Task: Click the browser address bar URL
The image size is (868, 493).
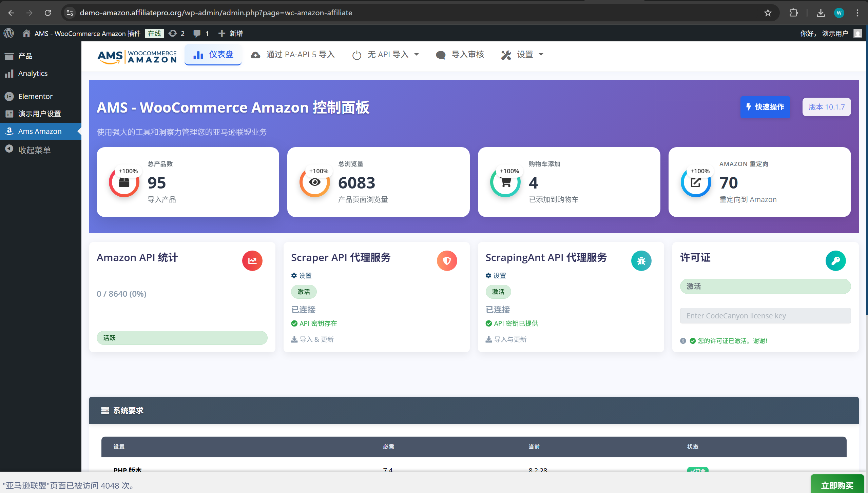Action: pos(216,13)
